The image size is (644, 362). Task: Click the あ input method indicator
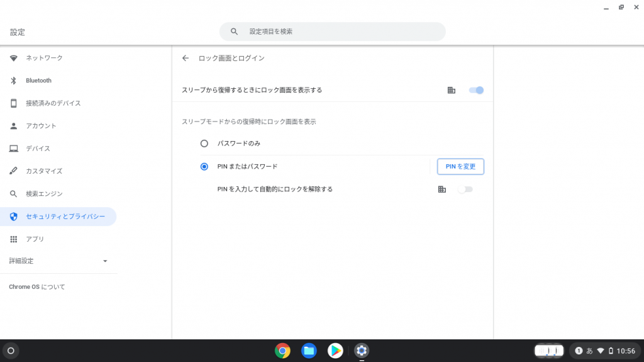tap(589, 351)
